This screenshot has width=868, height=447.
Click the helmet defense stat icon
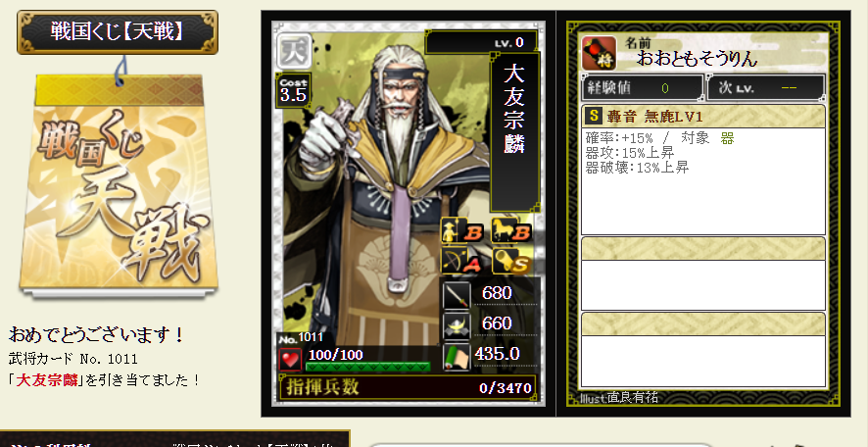pyautogui.click(x=457, y=325)
